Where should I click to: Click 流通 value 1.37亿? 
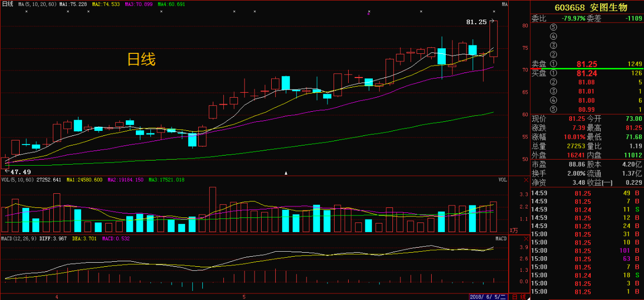(632, 173)
